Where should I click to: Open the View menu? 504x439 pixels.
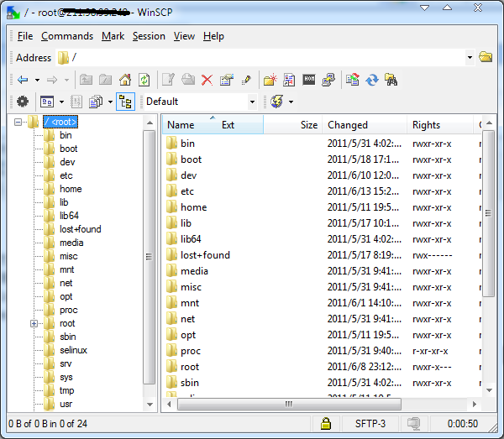click(x=184, y=36)
